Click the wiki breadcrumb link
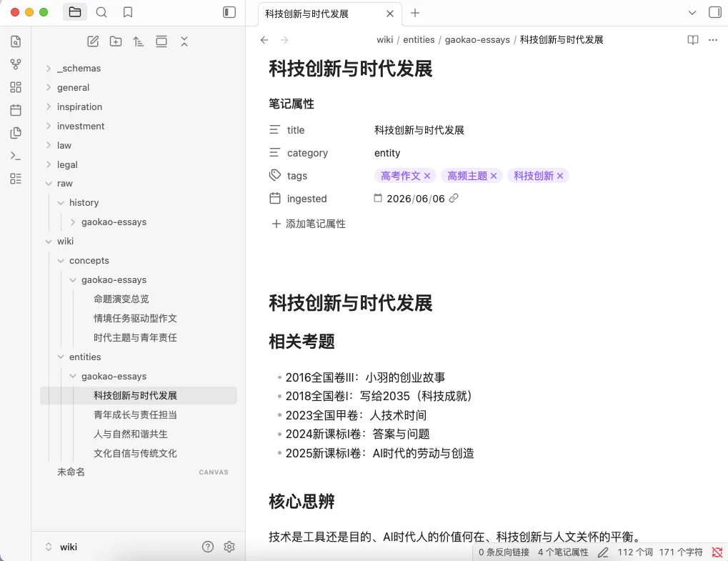Image resolution: width=728 pixels, height=561 pixels. coord(385,40)
